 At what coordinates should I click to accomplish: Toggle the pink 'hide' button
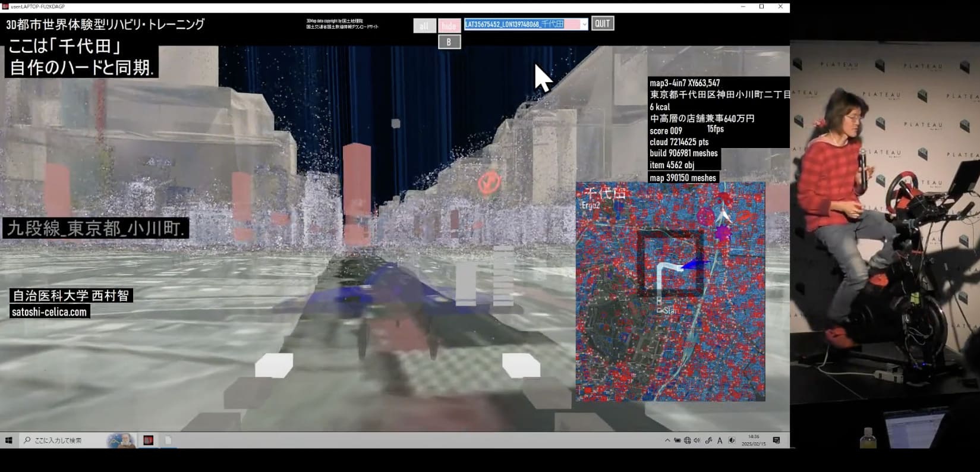pyautogui.click(x=449, y=26)
